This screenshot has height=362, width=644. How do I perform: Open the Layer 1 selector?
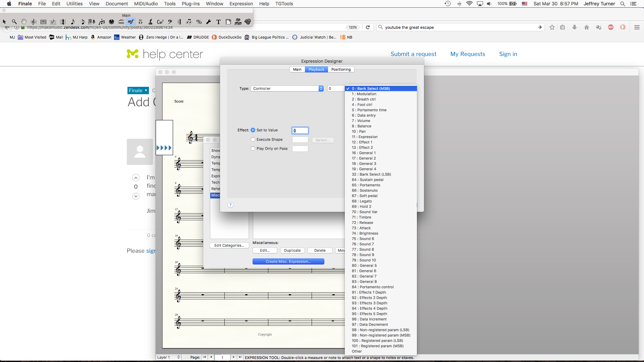168,357
